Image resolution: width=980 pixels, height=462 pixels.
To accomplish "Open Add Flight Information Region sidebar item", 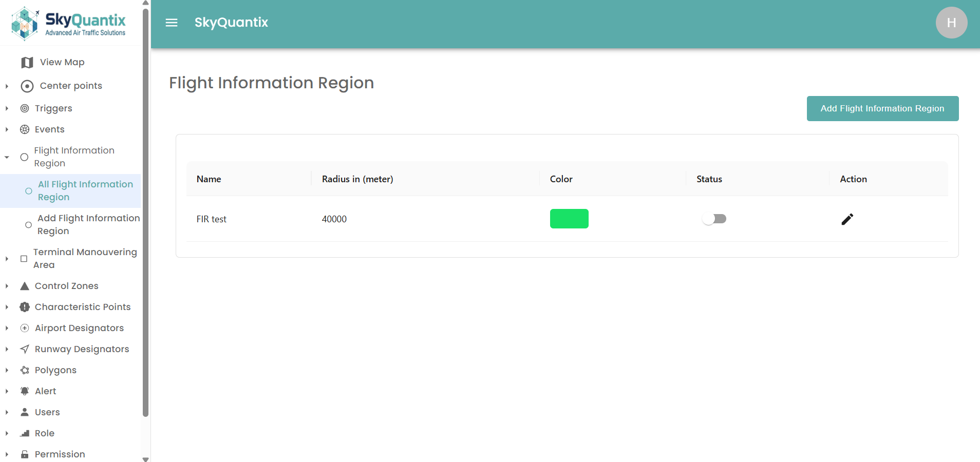I will pos(88,224).
